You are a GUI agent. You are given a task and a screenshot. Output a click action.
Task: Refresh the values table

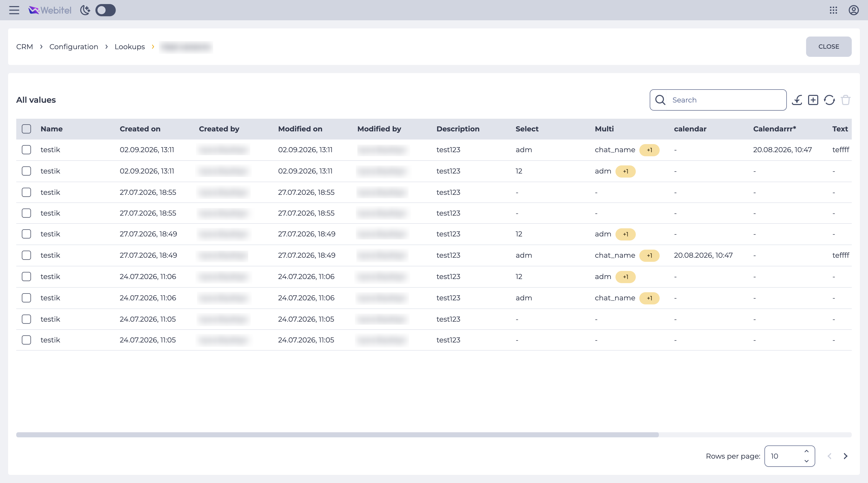(829, 100)
